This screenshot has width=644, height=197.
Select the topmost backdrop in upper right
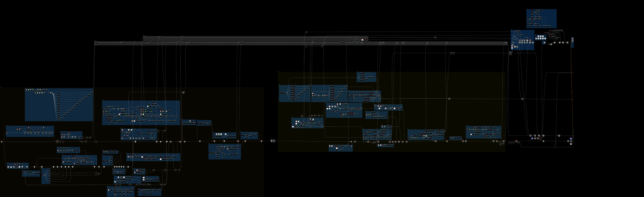tap(542, 18)
